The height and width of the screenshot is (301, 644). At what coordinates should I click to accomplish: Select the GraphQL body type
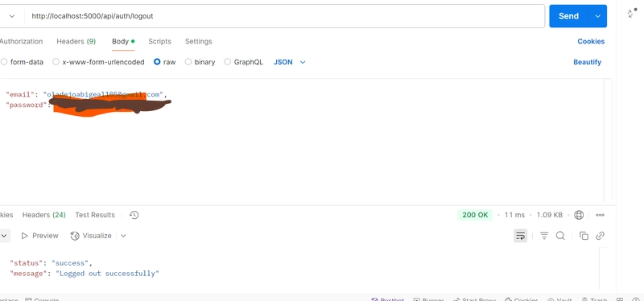[244, 62]
